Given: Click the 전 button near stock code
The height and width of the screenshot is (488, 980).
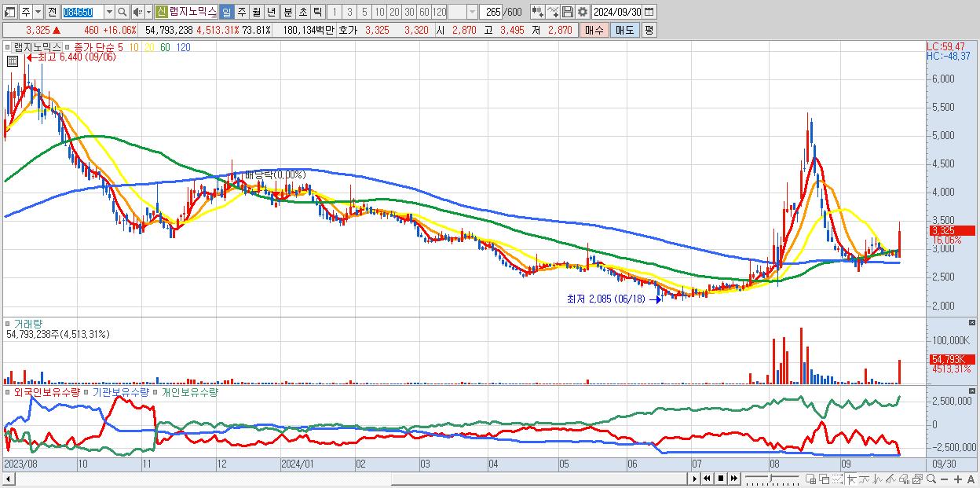Looking at the screenshot, I should pos(52,12).
